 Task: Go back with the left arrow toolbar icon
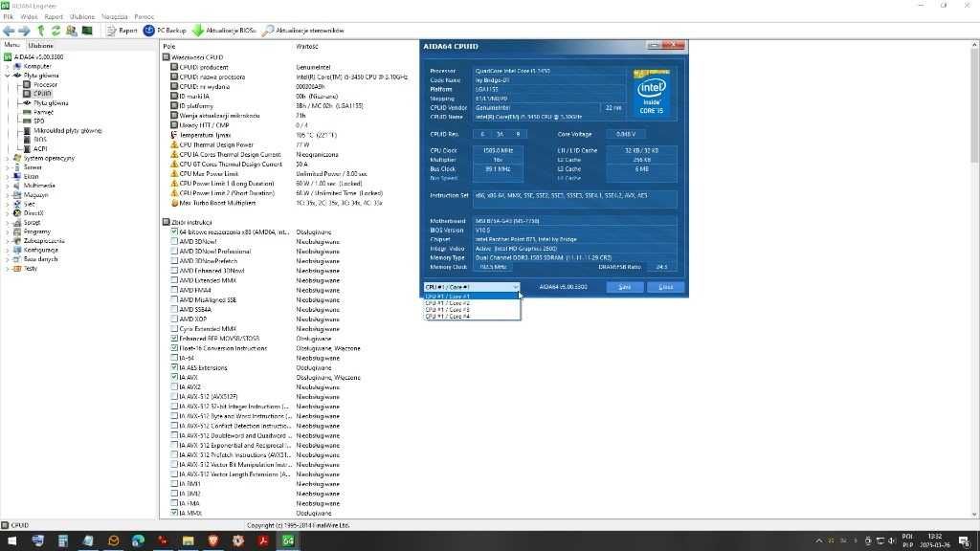[x=9, y=31]
